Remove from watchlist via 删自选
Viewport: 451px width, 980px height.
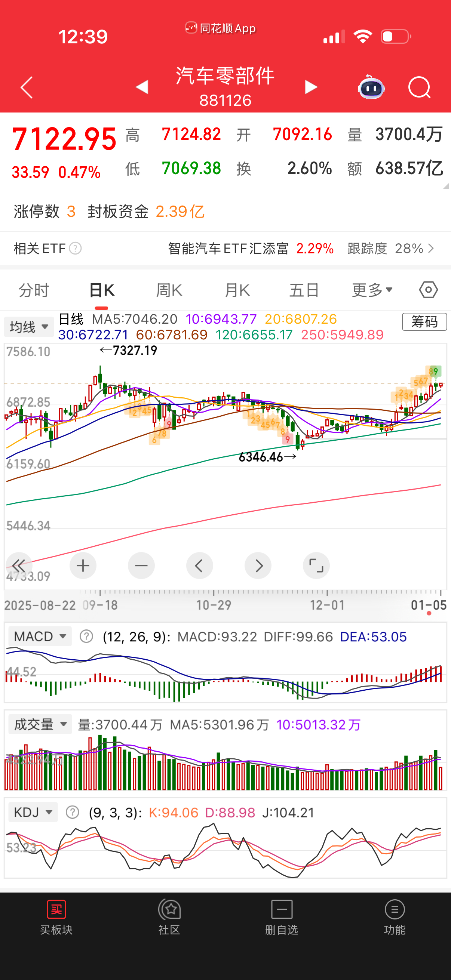(282, 917)
